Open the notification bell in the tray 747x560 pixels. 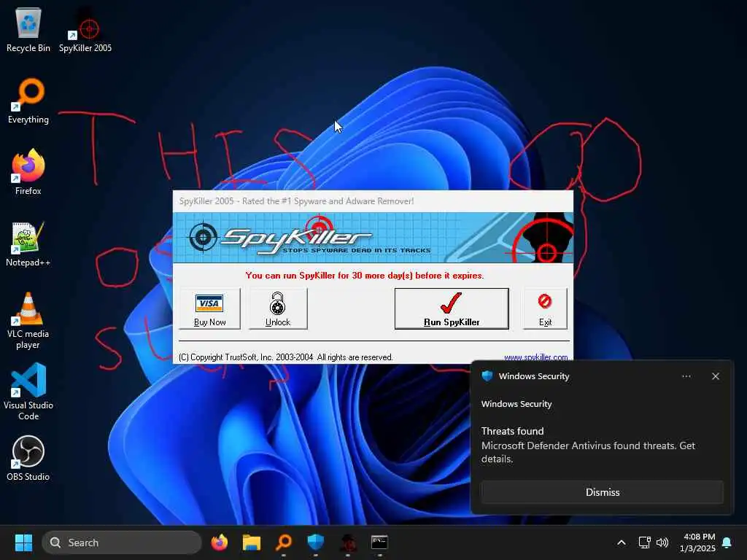[727, 542]
